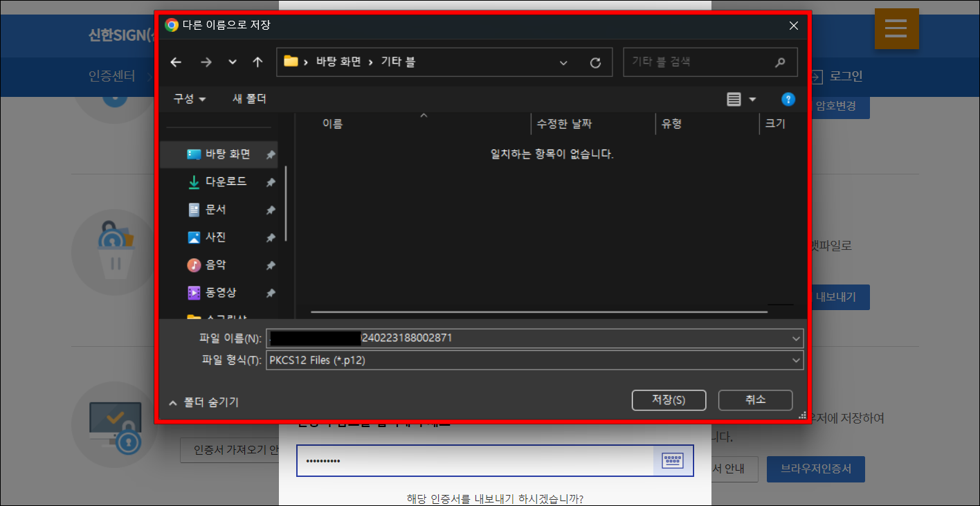Click the 취소 button
The image size is (980, 506).
pyautogui.click(x=755, y=400)
